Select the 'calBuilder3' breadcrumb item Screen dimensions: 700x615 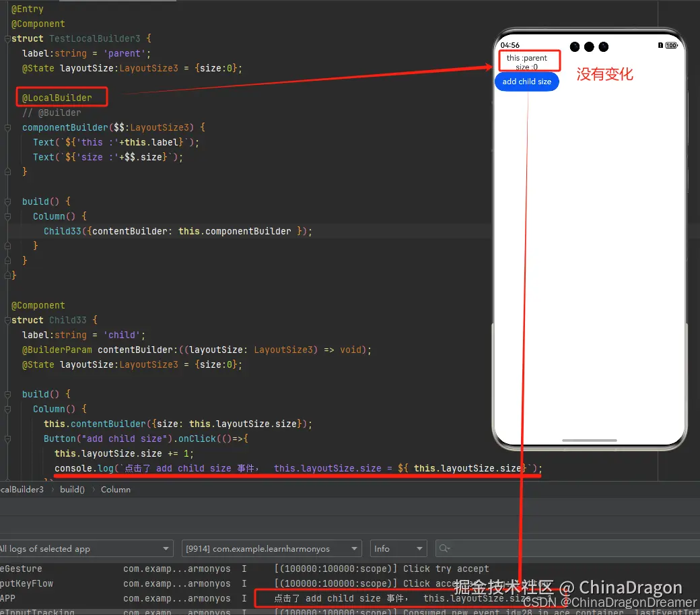(22, 490)
